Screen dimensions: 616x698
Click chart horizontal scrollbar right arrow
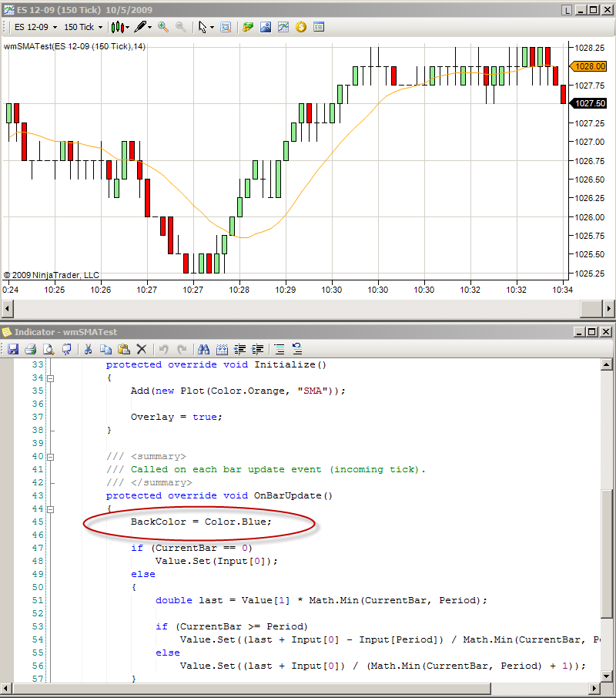tap(608, 308)
